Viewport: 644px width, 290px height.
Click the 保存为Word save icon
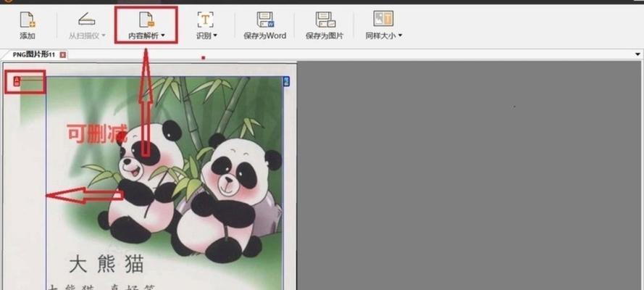pyautogui.click(x=265, y=20)
